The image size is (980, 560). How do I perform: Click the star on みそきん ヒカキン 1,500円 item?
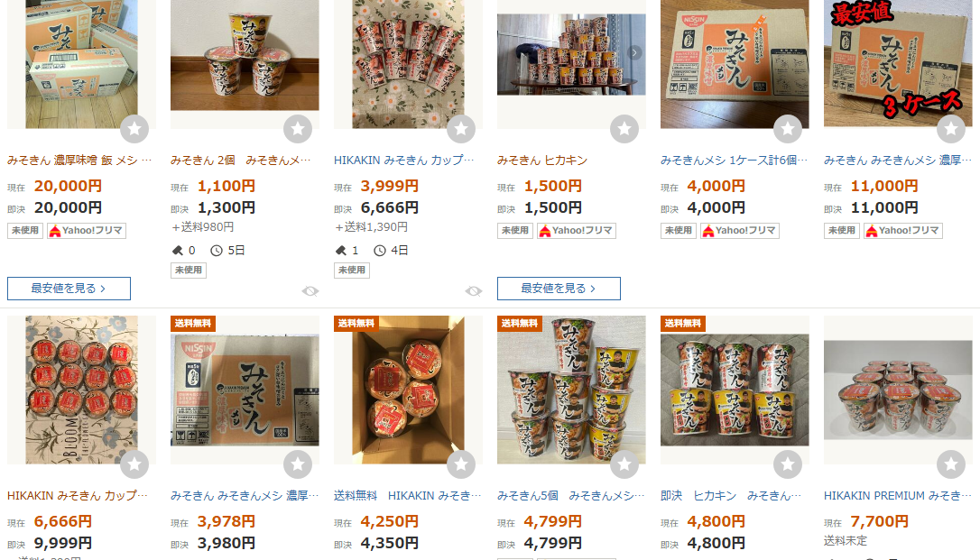(x=624, y=129)
